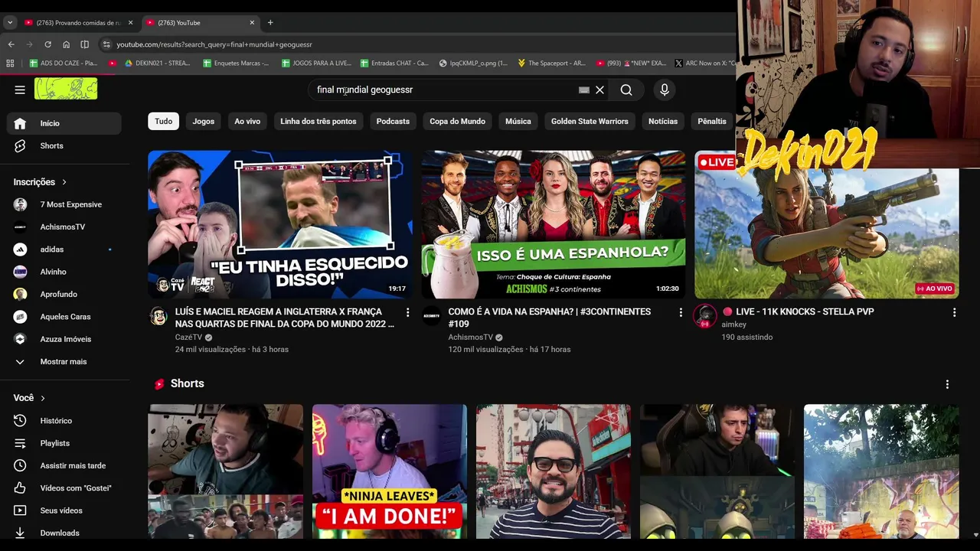Open the JOGOS PARA A LIVE bookmark
This screenshot has height=551, width=980.
click(x=316, y=64)
